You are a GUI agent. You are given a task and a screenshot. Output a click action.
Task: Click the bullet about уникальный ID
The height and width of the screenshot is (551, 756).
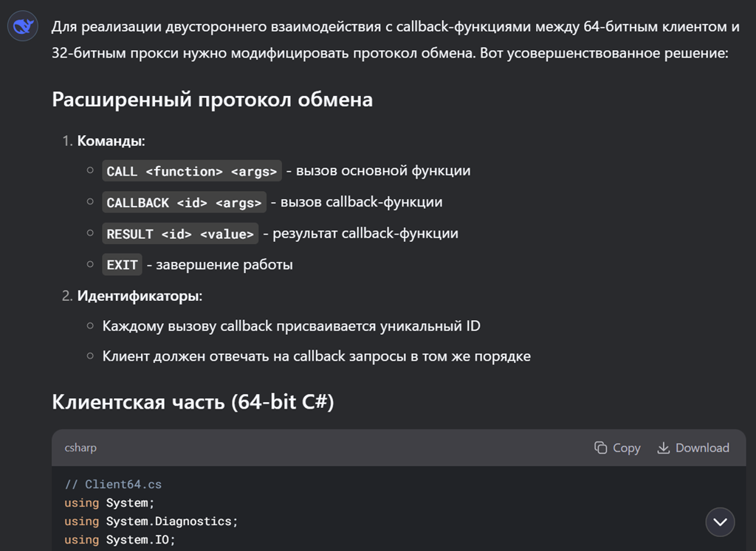coord(292,326)
